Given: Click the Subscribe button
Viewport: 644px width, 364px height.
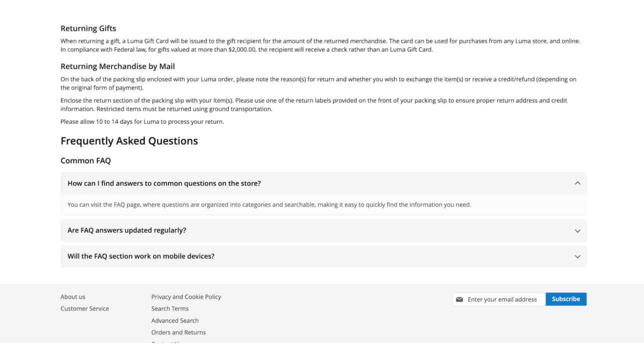Looking at the screenshot, I should point(565,299).
